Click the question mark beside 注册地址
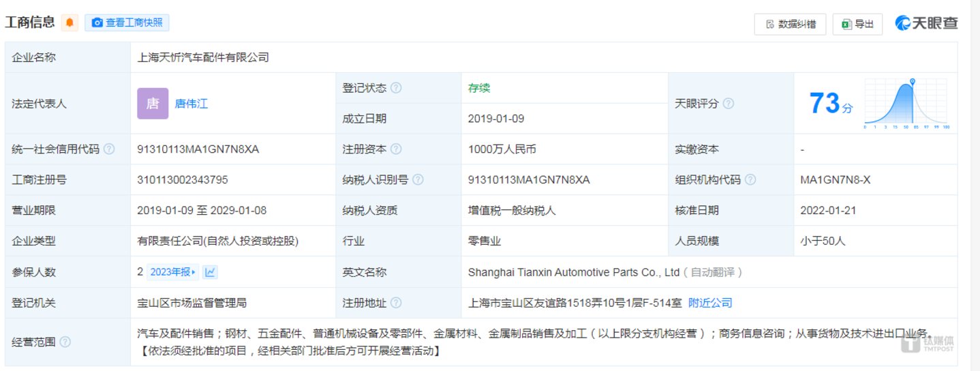This screenshot has height=371, width=980. 396,303
